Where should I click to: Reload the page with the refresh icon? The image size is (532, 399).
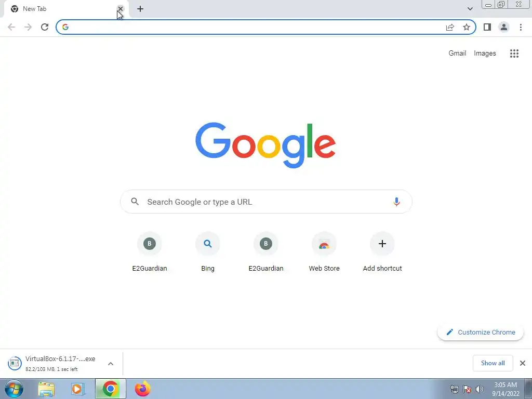[x=45, y=27]
